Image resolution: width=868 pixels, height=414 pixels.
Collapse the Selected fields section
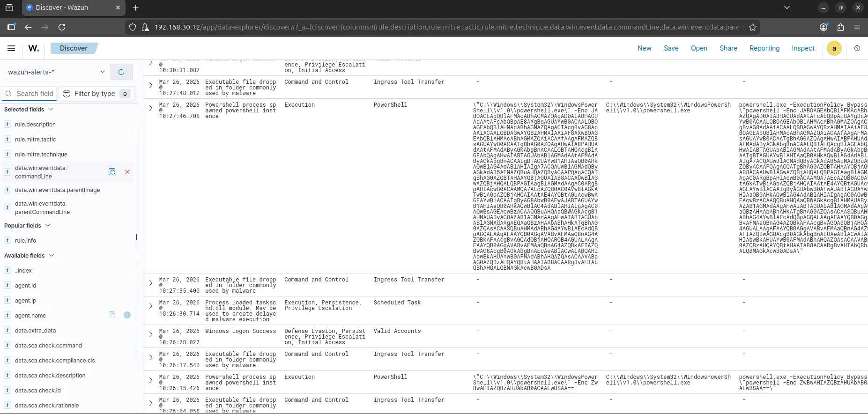coord(51,110)
